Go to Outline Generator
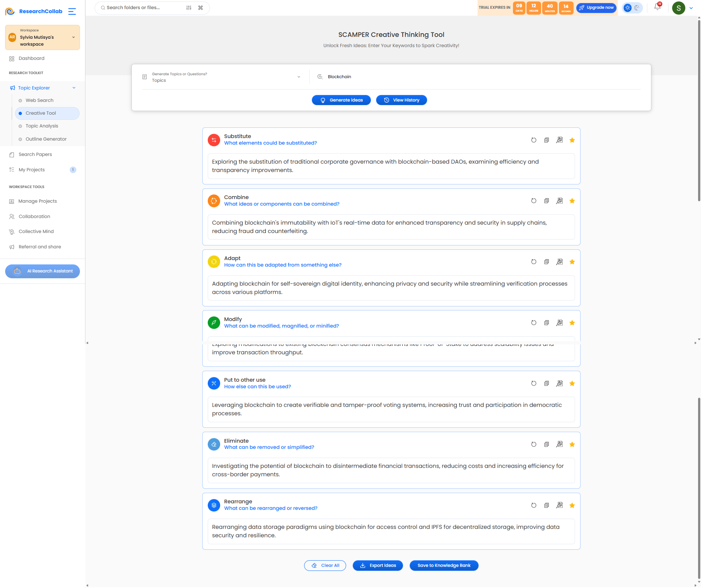The height and width of the screenshot is (588, 701). click(x=46, y=139)
